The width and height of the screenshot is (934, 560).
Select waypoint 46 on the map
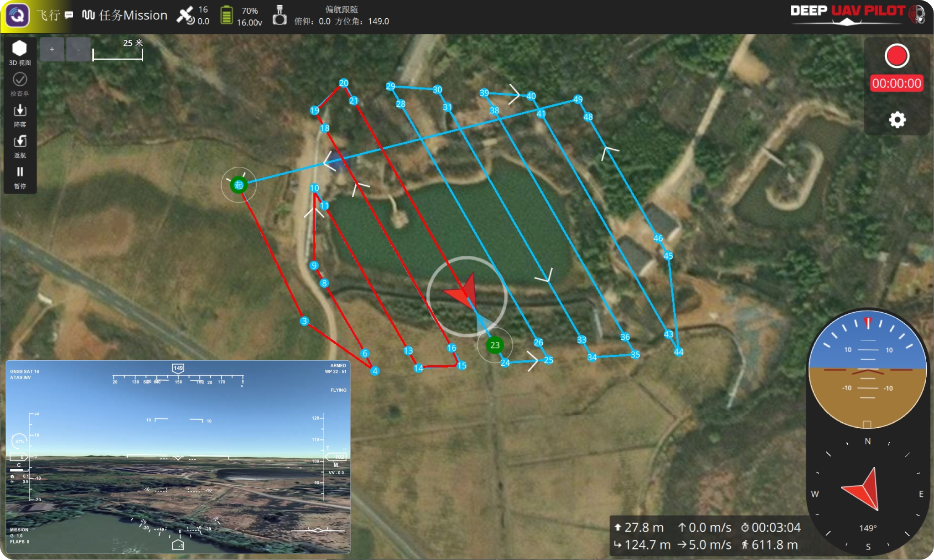(x=658, y=238)
